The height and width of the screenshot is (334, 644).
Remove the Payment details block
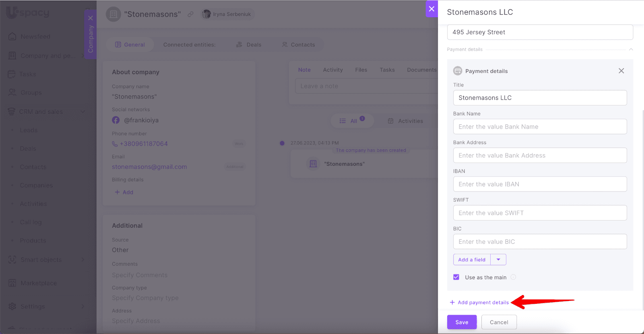coord(621,71)
